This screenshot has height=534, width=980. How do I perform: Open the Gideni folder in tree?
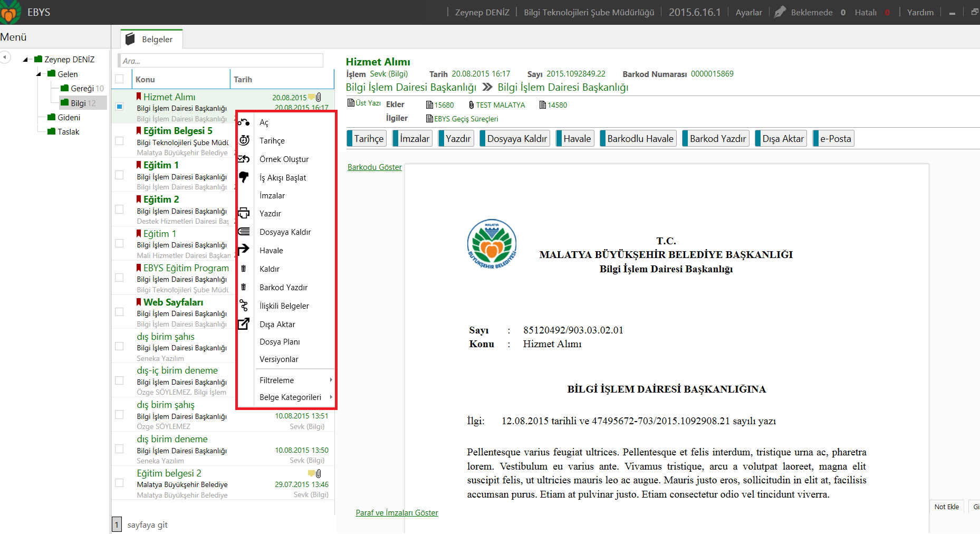(x=64, y=117)
